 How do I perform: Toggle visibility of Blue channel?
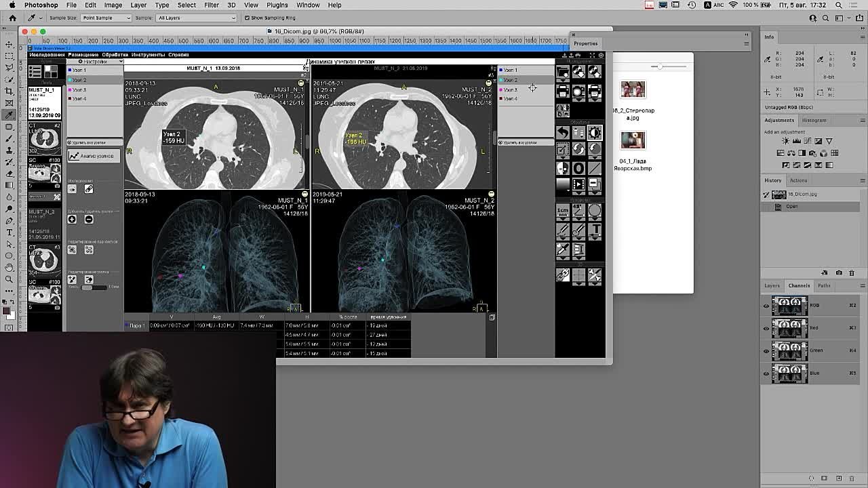click(x=766, y=373)
